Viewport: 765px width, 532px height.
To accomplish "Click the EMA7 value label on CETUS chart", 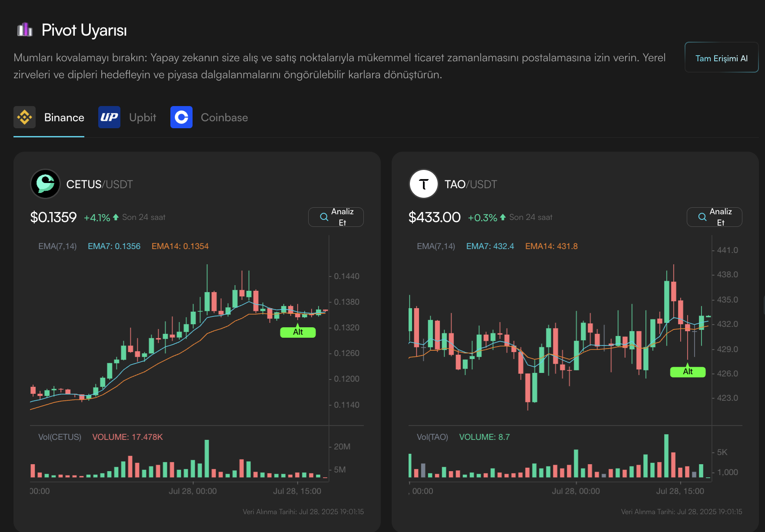I will (114, 246).
